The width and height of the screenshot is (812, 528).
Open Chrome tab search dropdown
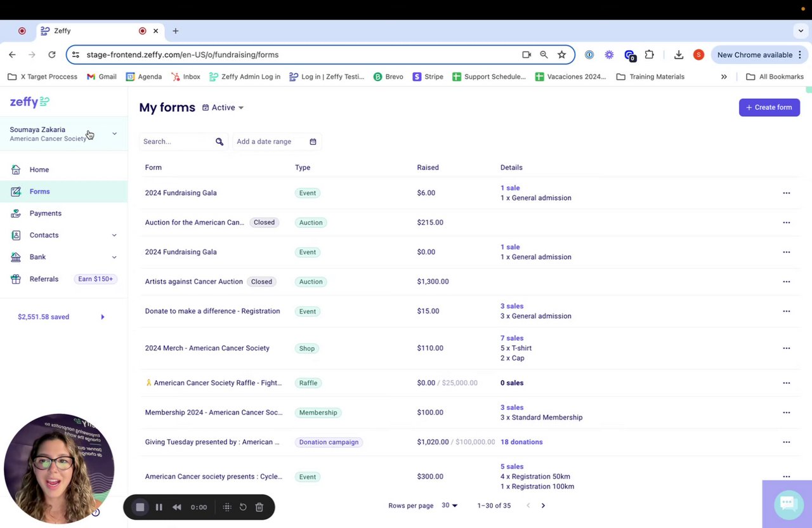click(x=801, y=30)
